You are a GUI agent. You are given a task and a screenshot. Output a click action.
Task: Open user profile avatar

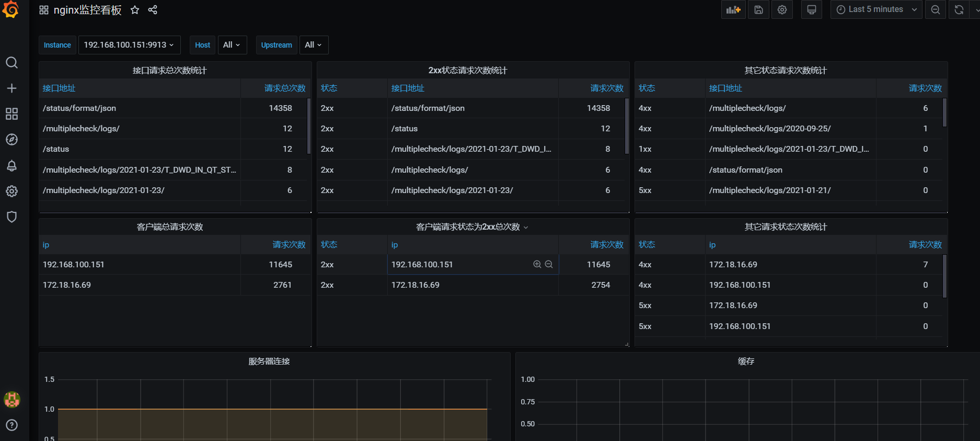tap(11, 400)
